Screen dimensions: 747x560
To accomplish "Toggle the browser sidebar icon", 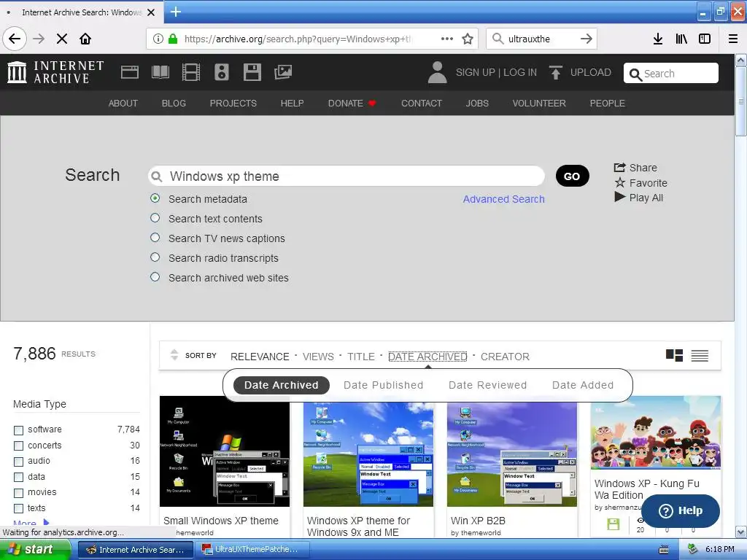I will tap(705, 39).
